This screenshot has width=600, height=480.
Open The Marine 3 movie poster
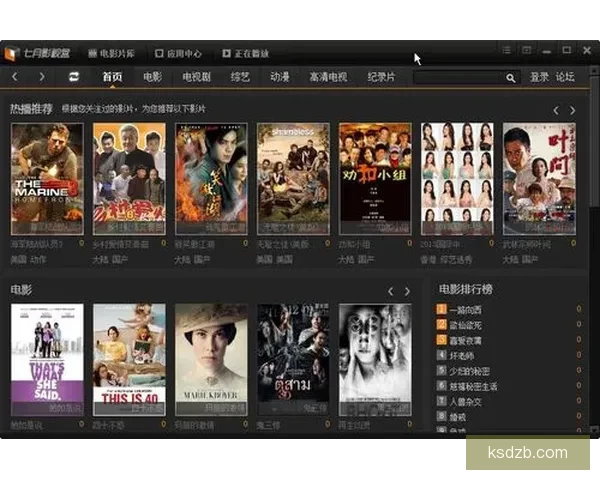coord(47,178)
